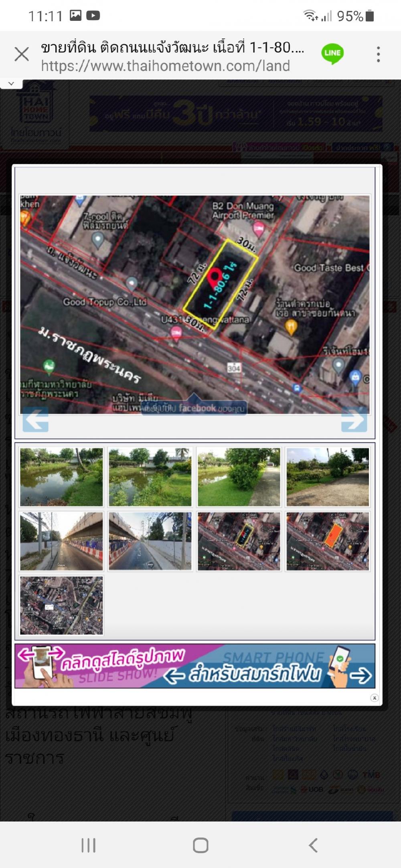Open the pond with white building thumbnail

click(x=150, y=477)
